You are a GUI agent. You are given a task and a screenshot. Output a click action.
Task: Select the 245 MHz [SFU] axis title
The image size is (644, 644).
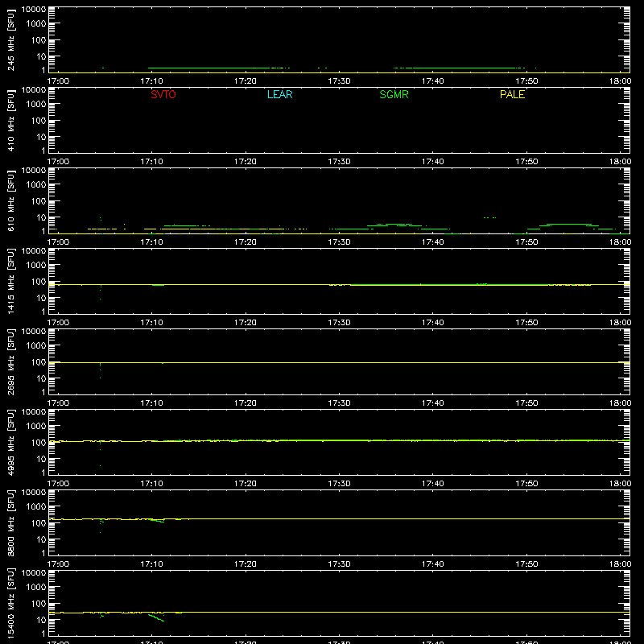pos(10,39)
